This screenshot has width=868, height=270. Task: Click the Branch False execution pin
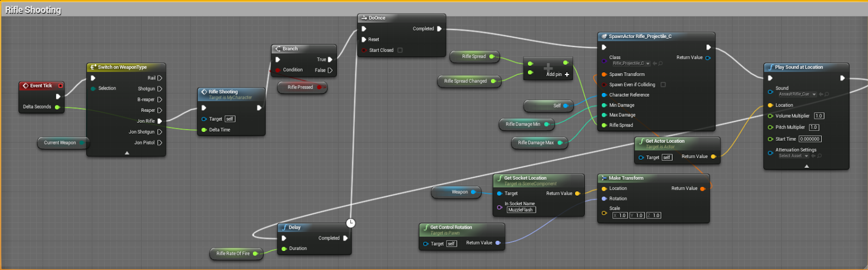click(x=330, y=70)
